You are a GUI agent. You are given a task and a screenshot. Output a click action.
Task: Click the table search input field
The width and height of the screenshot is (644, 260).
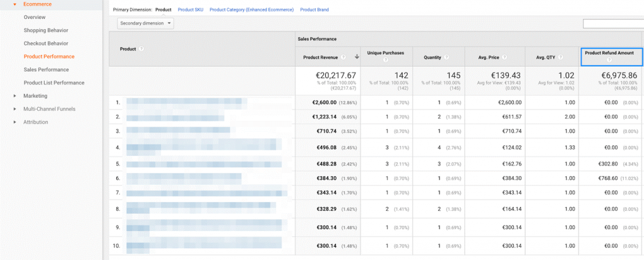tap(613, 24)
